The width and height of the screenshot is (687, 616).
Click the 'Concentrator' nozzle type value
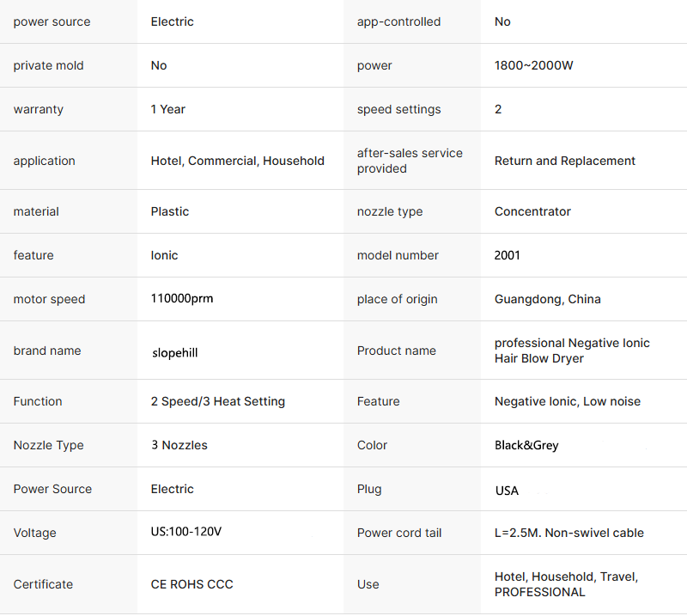pos(532,211)
